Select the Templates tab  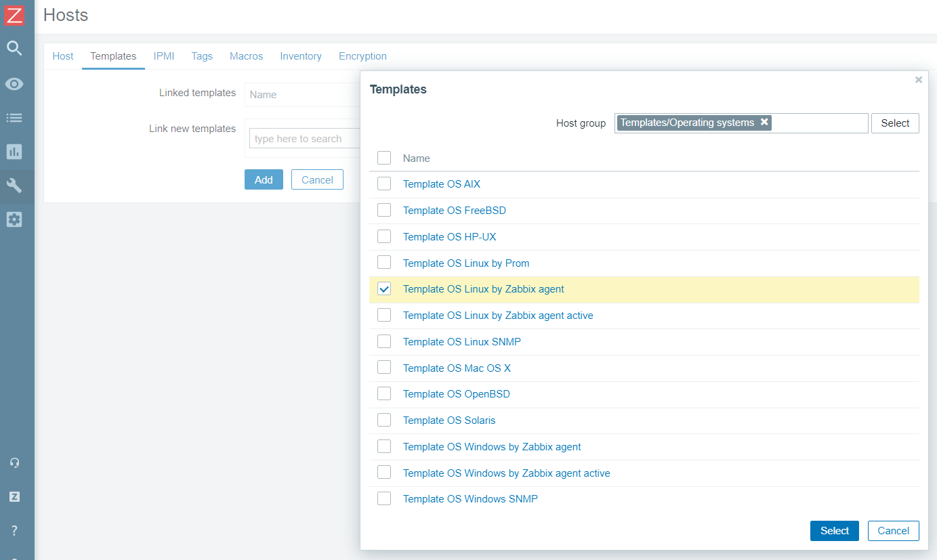pos(113,56)
